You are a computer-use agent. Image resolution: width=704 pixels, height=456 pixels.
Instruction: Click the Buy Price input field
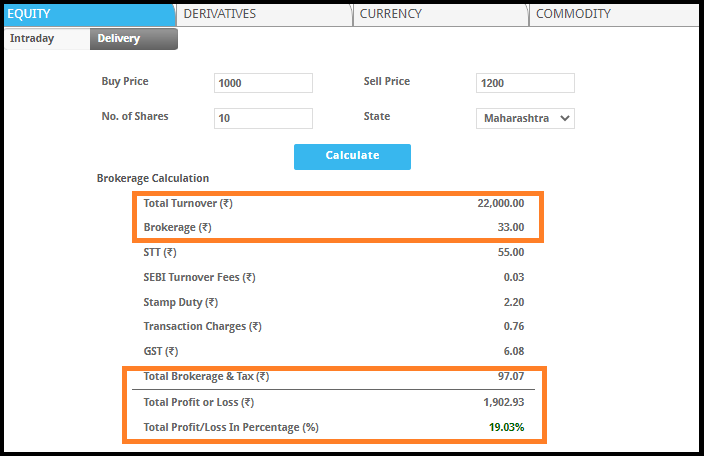pos(263,83)
